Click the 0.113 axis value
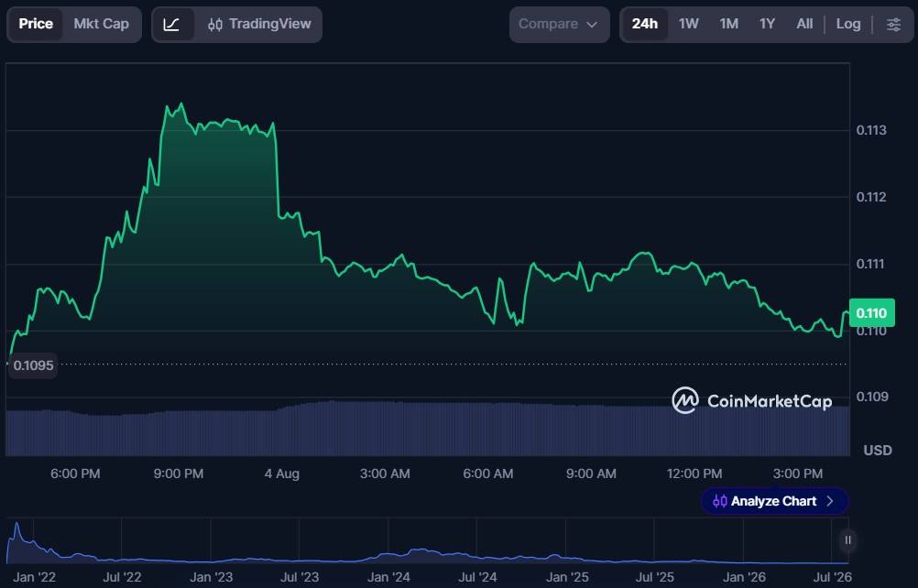The width and height of the screenshot is (918, 588). (x=871, y=130)
